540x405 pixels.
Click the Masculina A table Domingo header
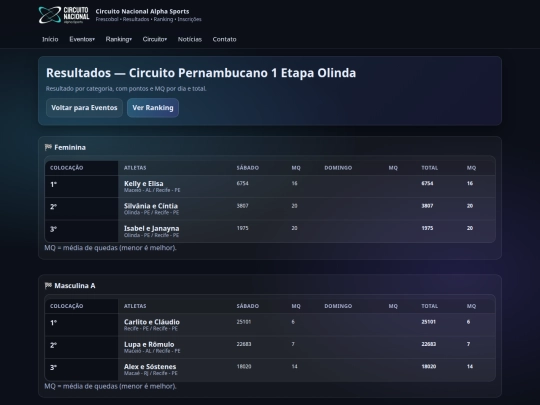coord(338,306)
